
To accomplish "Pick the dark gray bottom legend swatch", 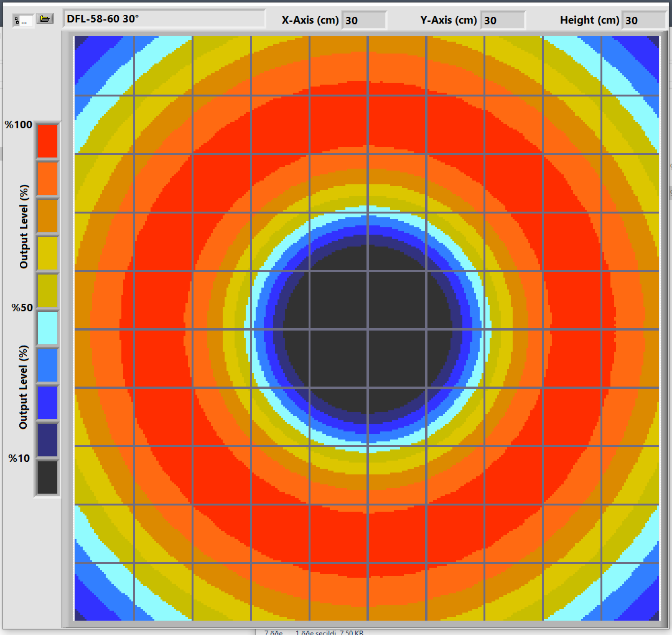I will 47,477.
